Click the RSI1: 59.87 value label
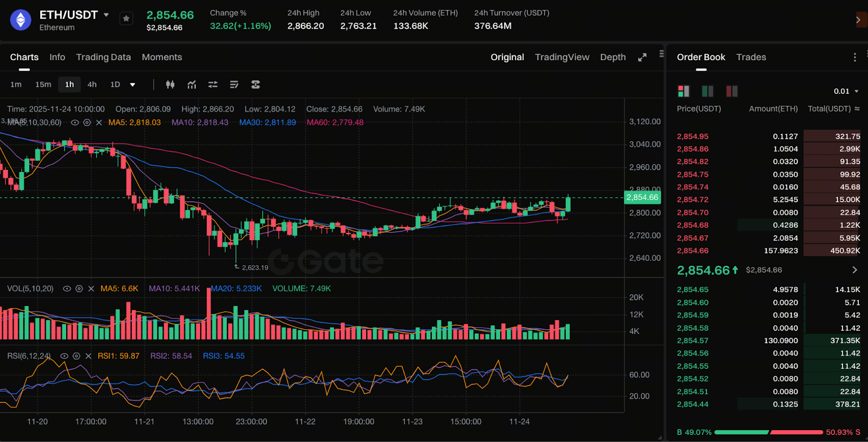 coord(118,356)
